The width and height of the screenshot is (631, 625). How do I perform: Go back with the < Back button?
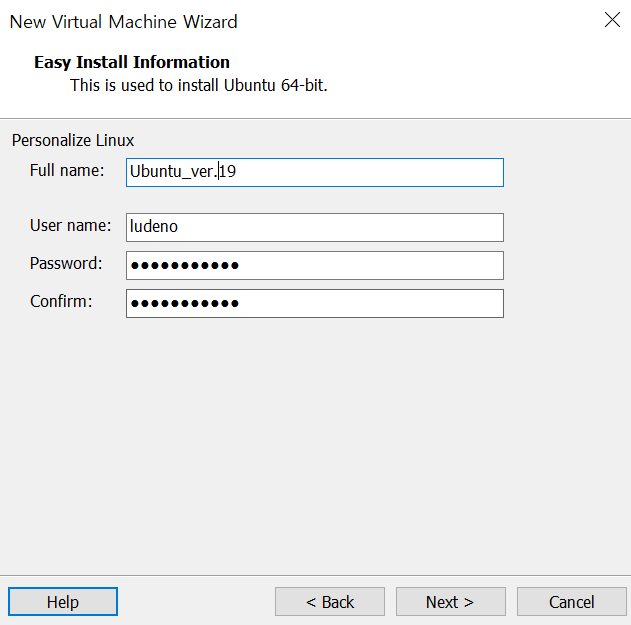click(330, 602)
